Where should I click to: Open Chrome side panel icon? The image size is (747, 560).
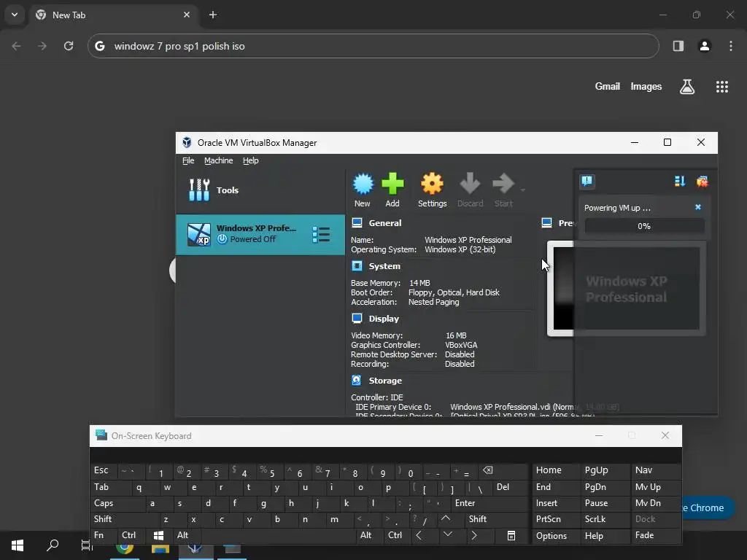point(678,46)
